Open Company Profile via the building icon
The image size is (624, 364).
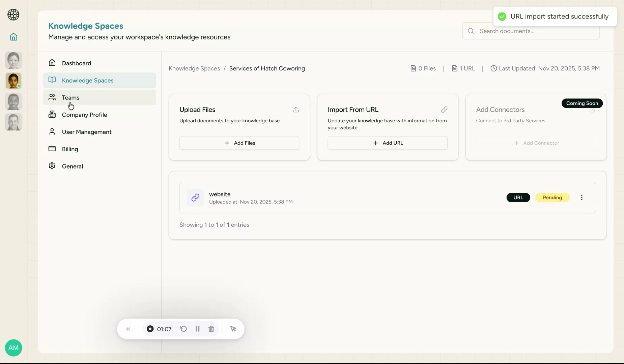(52, 115)
